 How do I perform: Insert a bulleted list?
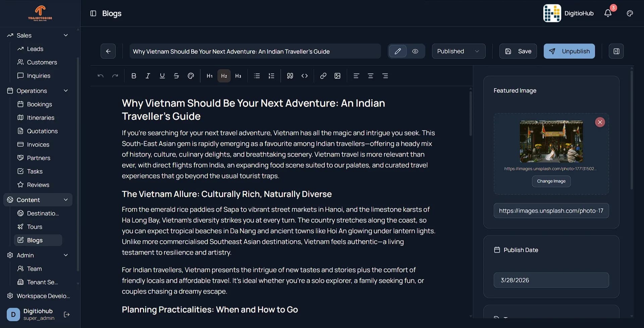pyautogui.click(x=257, y=76)
